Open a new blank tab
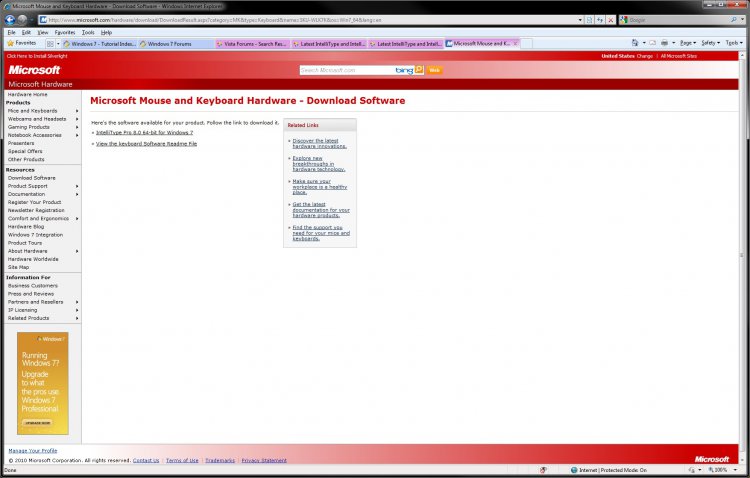750x478 pixels. [x=526, y=44]
